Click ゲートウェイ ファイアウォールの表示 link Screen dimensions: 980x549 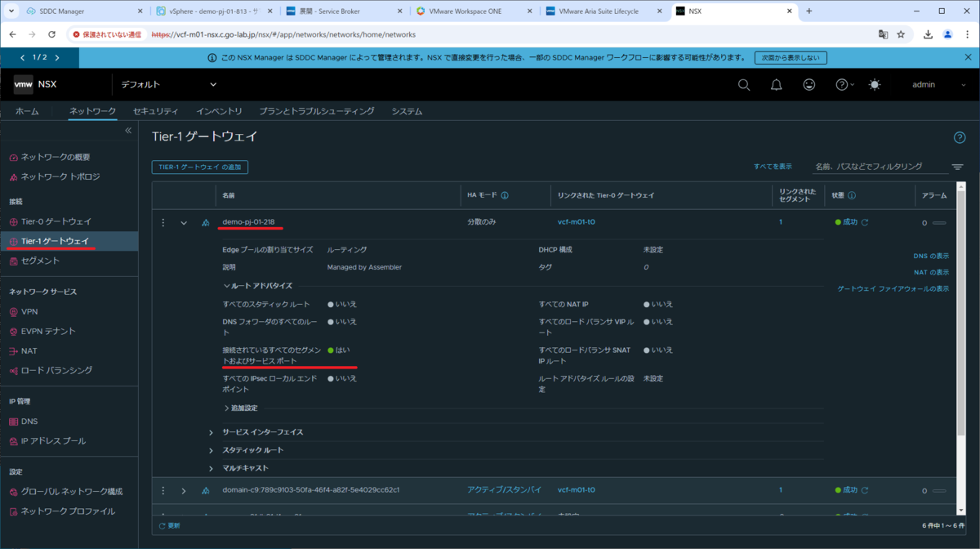(x=893, y=288)
